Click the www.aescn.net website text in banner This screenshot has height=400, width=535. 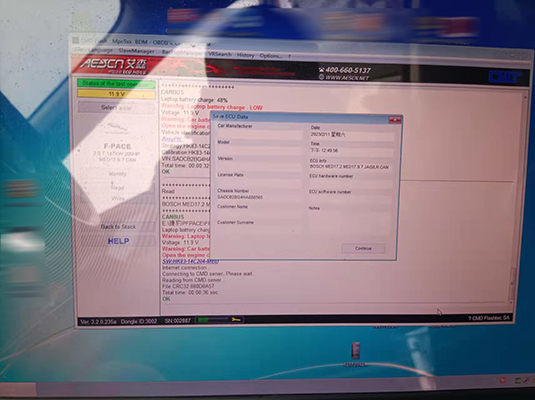[x=344, y=77]
